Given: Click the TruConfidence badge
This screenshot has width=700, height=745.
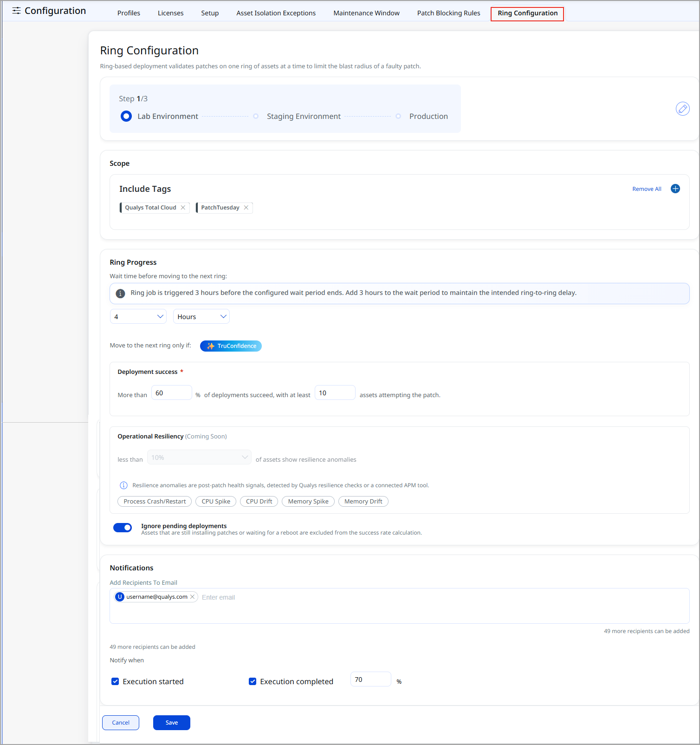Looking at the screenshot, I should pos(231,346).
